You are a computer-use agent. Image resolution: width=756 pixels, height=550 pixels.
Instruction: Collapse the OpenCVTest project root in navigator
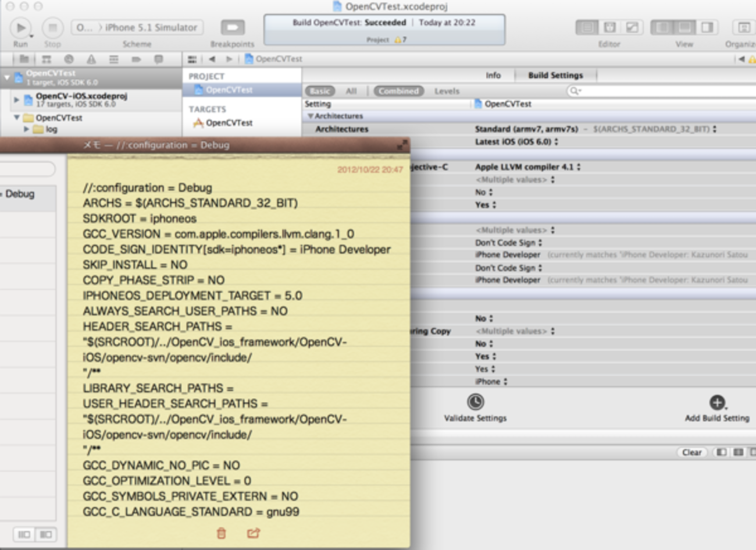(7, 77)
